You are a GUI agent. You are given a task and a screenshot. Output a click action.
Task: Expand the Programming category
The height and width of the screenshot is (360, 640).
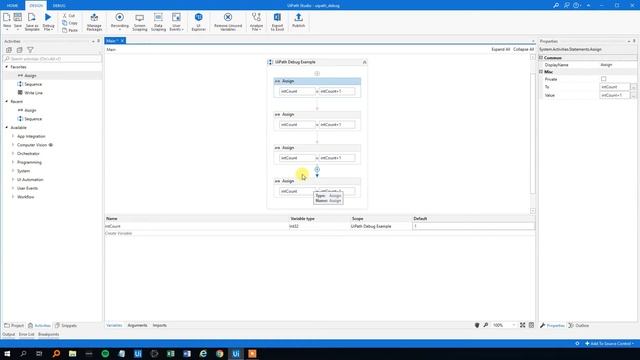click(x=13, y=162)
